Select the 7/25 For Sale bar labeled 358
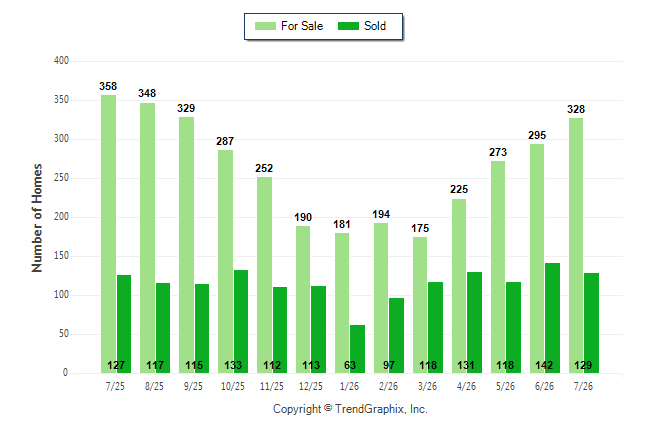Viewport: 646px width, 434px height. [108, 234]
